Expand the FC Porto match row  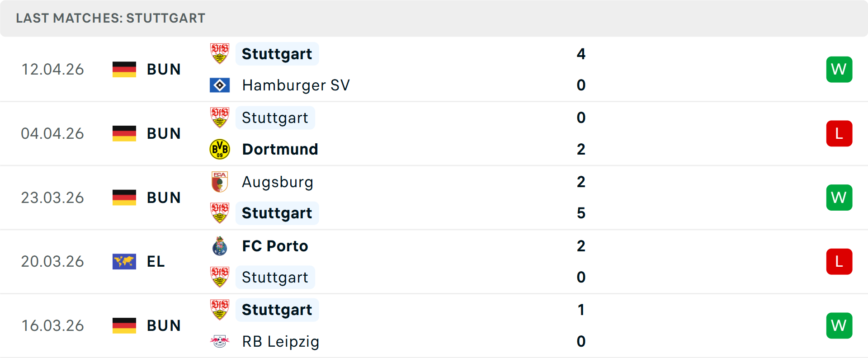(434, 261)
